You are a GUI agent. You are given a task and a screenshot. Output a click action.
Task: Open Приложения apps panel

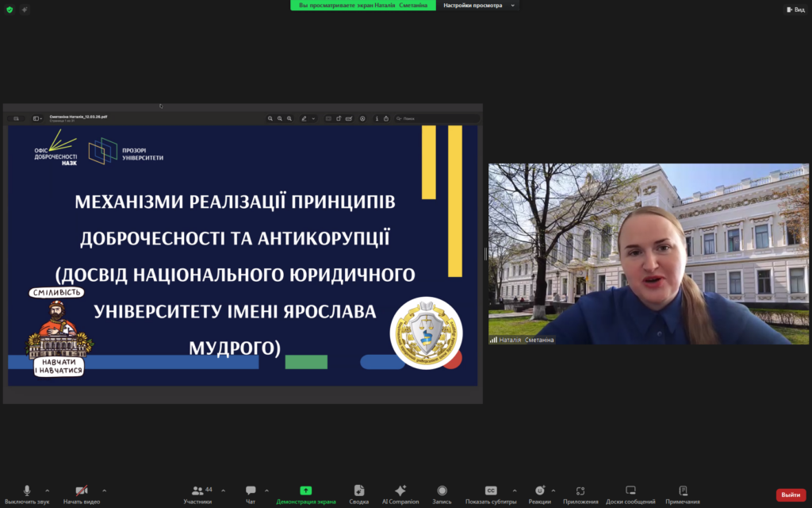580,491
